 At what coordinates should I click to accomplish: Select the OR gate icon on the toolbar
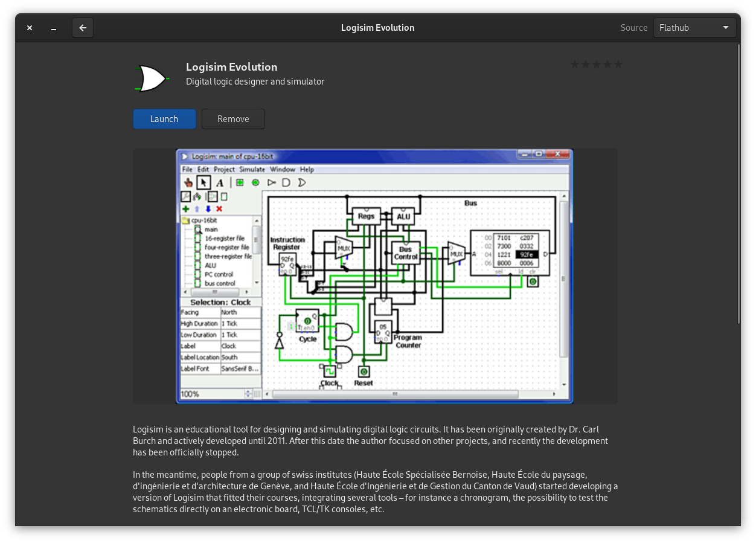point(301,182)
